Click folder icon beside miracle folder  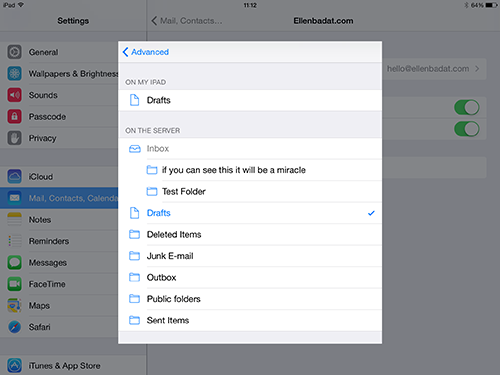[152, 170]
